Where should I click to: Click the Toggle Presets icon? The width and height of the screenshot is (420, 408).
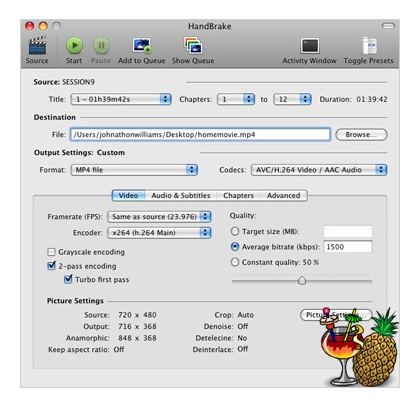pyautogui.click(x=369, y=45)
